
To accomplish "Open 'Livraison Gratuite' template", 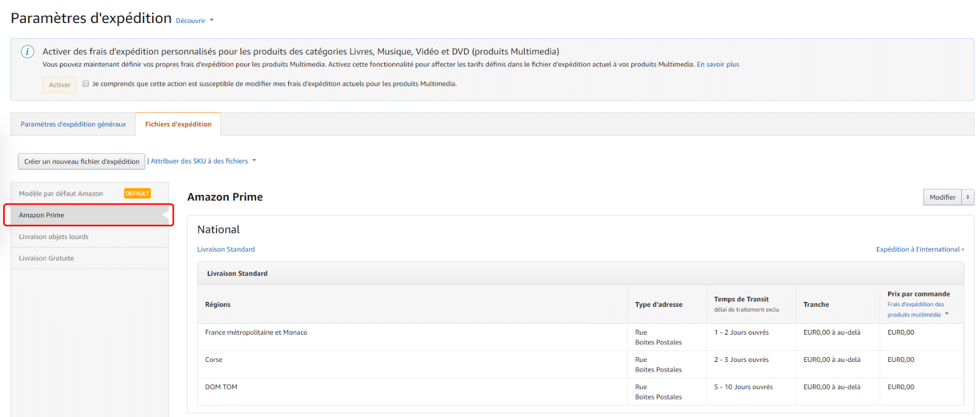I will [90, 258].
